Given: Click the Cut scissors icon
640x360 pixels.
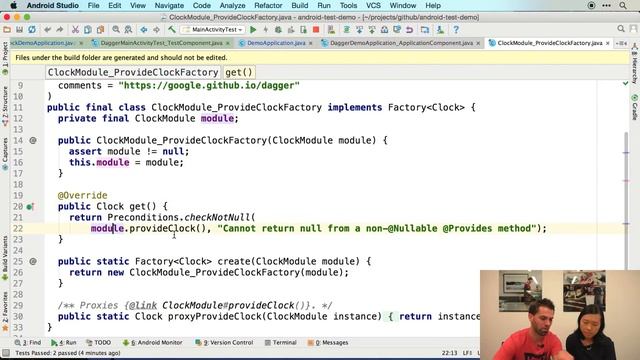Looking at the screenshot, I should (x=75, y=29).
